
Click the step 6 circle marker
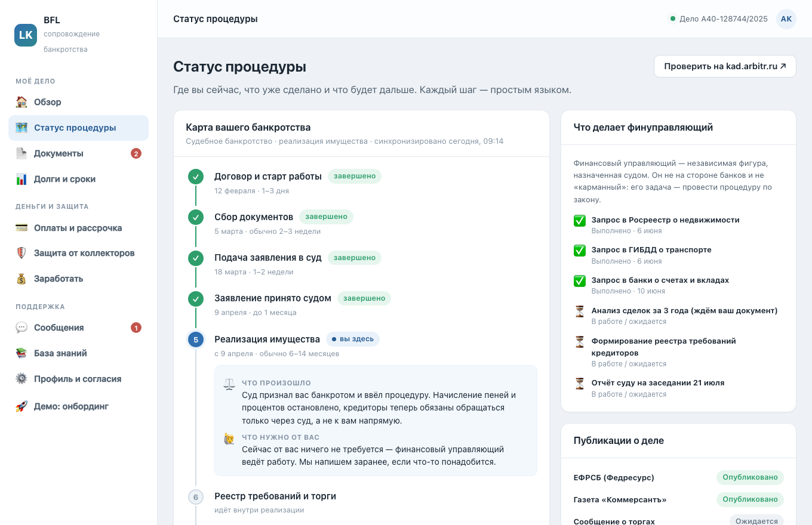(196, 497)
